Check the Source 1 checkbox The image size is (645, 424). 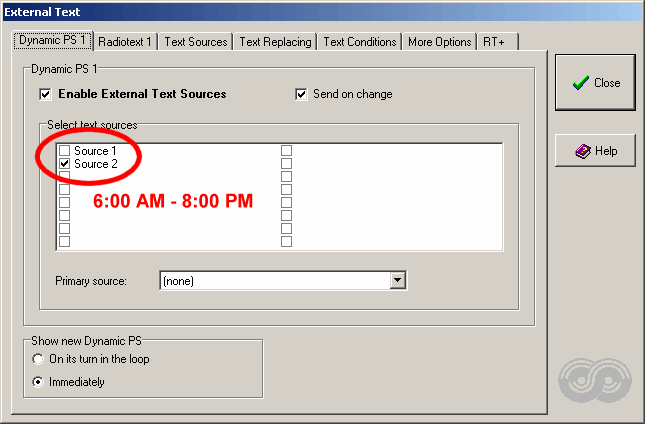(65, 151)
